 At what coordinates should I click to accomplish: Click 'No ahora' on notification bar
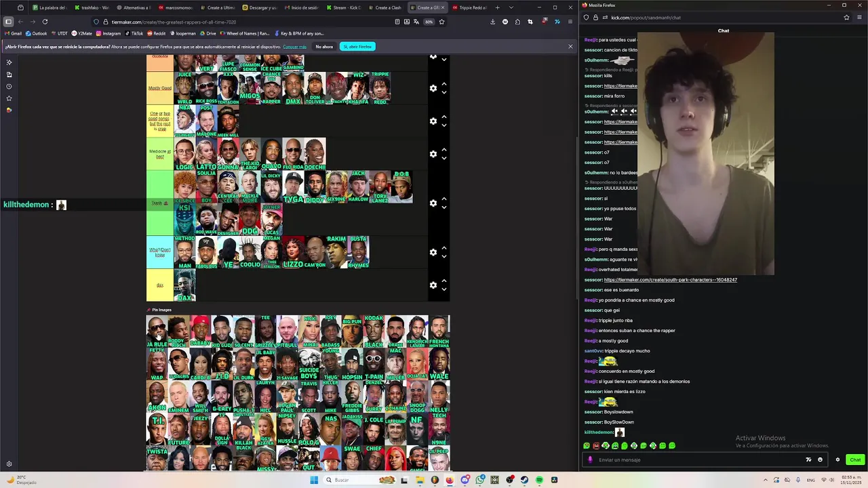tap(324, 47)
